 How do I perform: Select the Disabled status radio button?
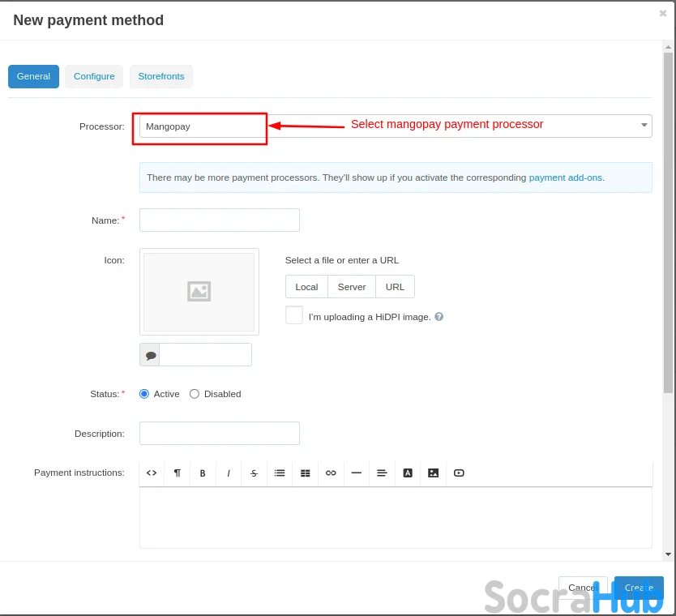point(195,394)
